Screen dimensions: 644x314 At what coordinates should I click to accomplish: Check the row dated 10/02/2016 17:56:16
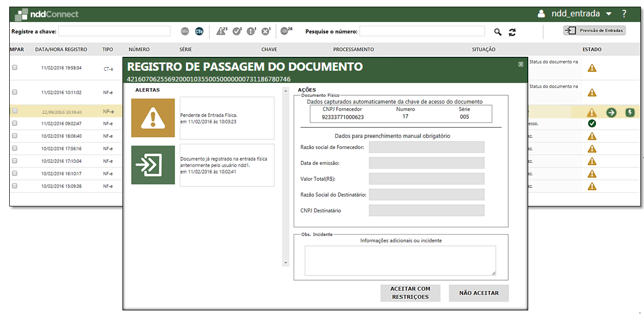coord(15,148)
